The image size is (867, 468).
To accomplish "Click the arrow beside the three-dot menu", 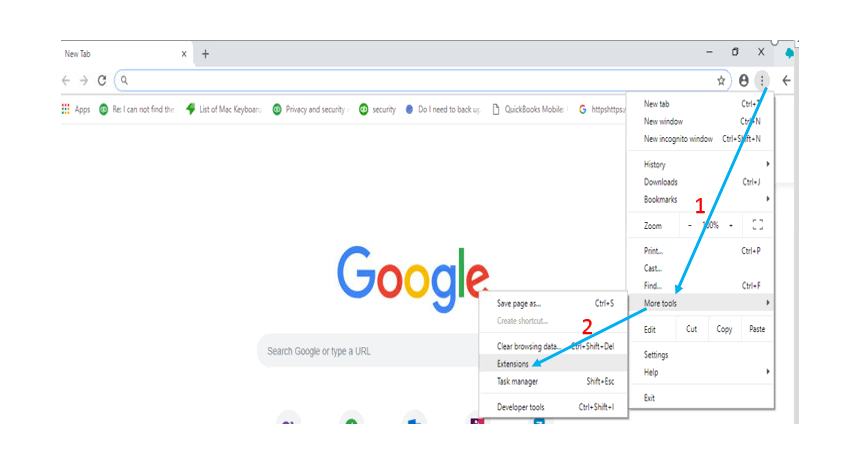I will tap(786, 81).
